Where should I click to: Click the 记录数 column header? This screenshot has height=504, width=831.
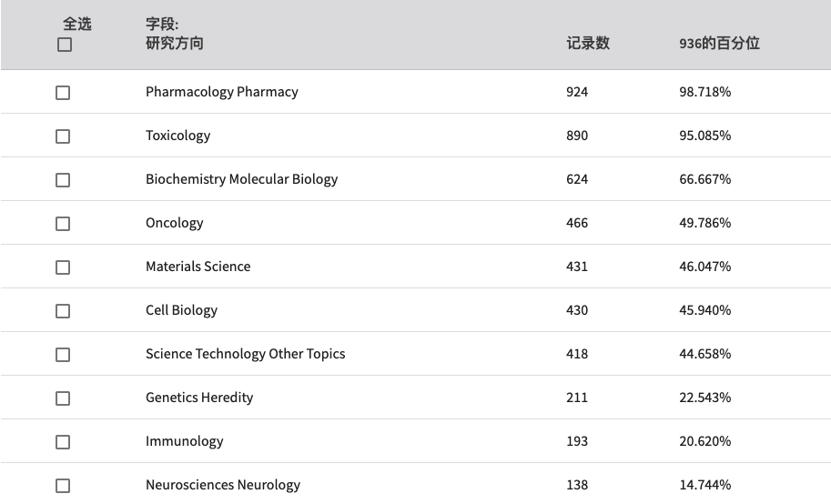click(588, 43)
